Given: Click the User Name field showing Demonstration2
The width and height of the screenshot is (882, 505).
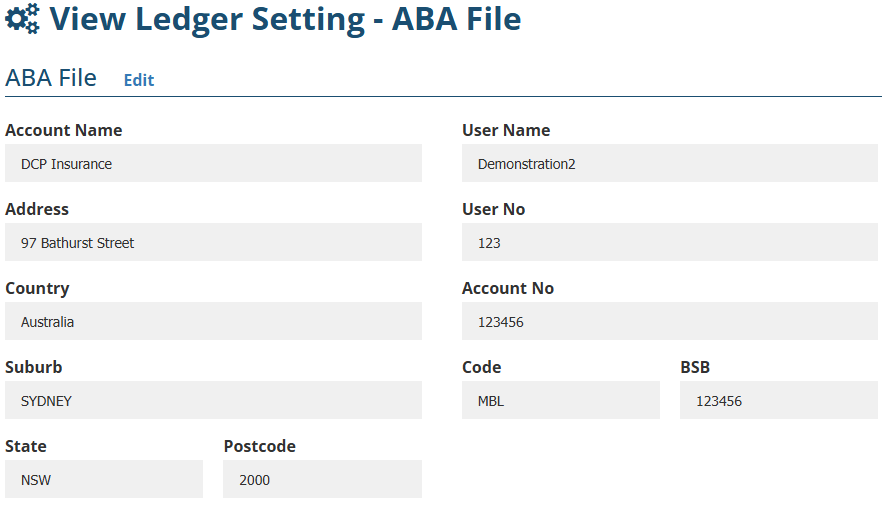Looking at the screenshot, I should click(670, 163).
